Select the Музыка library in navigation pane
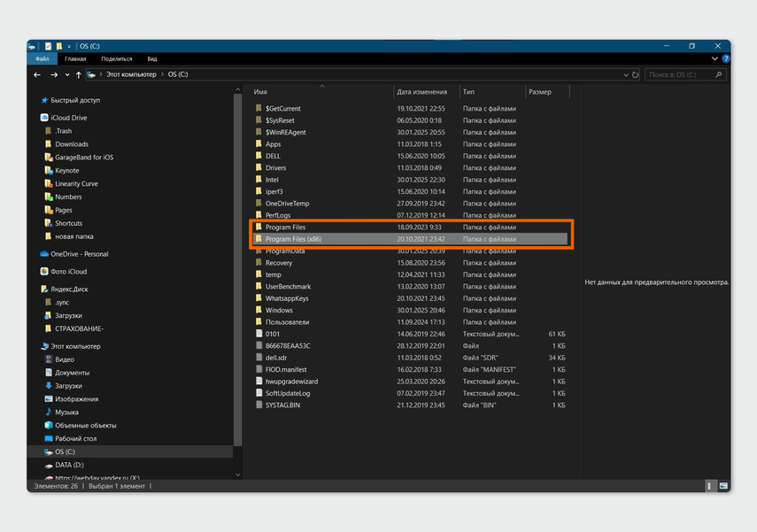 click(66, 412)
